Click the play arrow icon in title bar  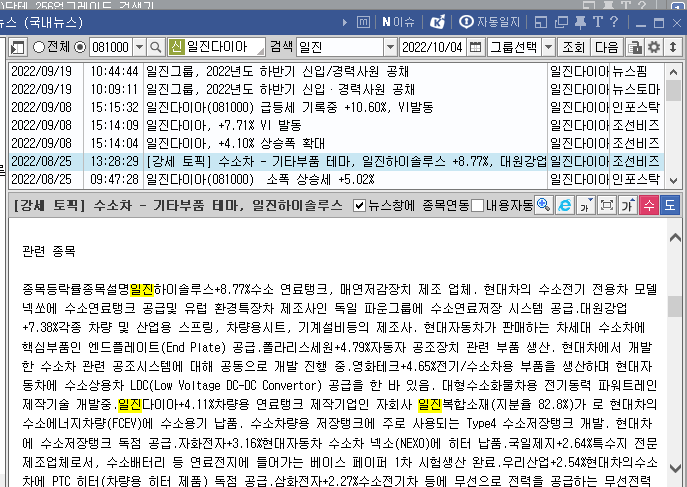[345, 22]
